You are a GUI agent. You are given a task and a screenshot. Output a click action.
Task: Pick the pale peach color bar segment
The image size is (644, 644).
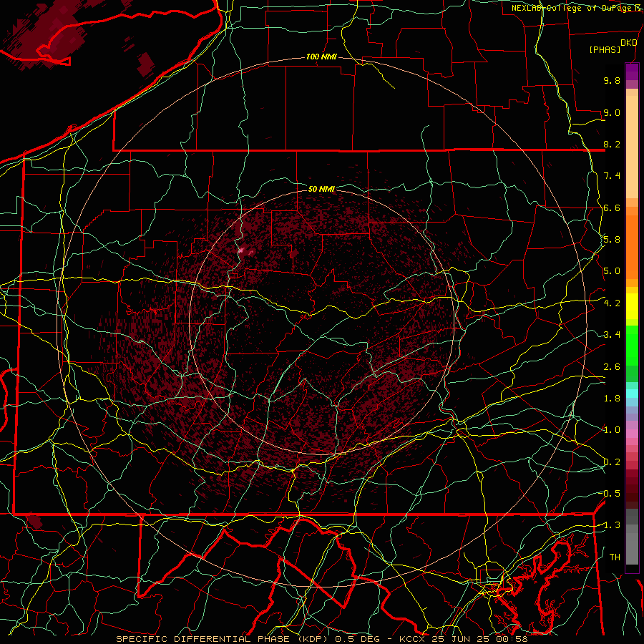[x=632, y=147]
